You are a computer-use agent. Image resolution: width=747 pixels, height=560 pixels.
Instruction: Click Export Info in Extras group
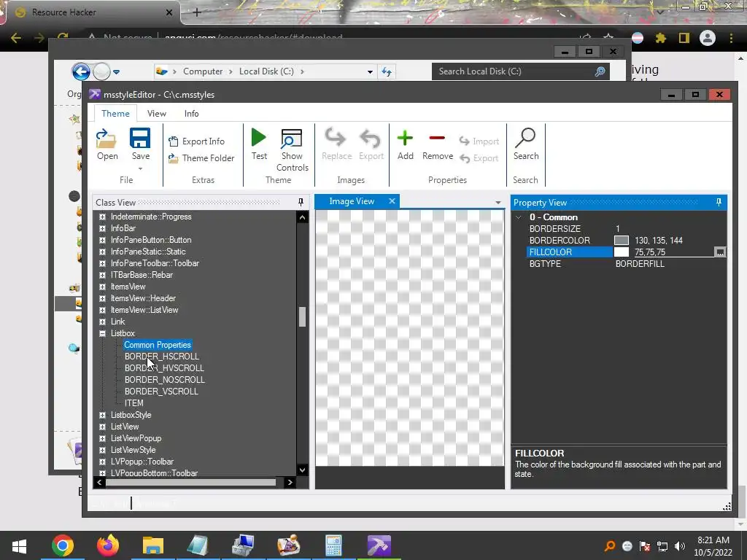click(196, 141)
